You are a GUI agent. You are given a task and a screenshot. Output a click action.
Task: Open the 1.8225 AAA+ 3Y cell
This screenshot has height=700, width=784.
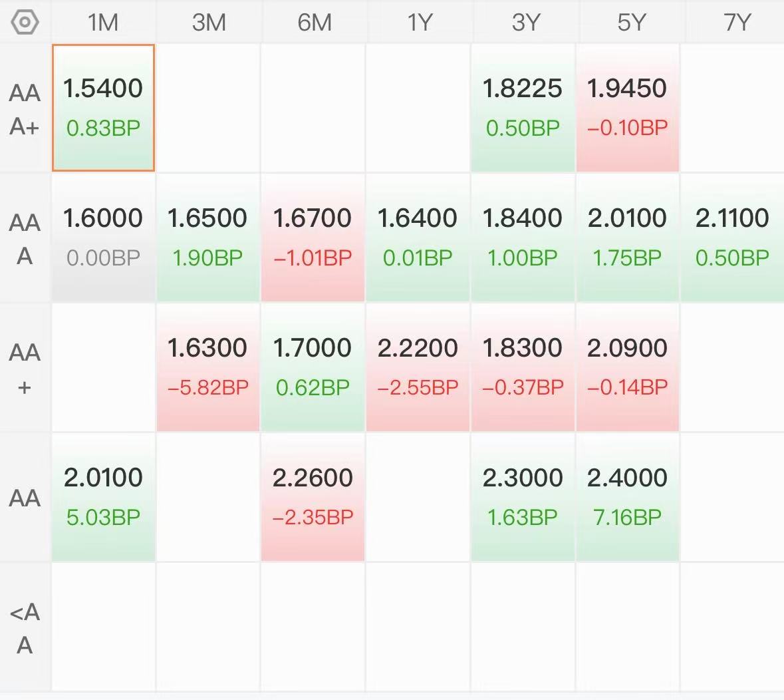(523, 108)
